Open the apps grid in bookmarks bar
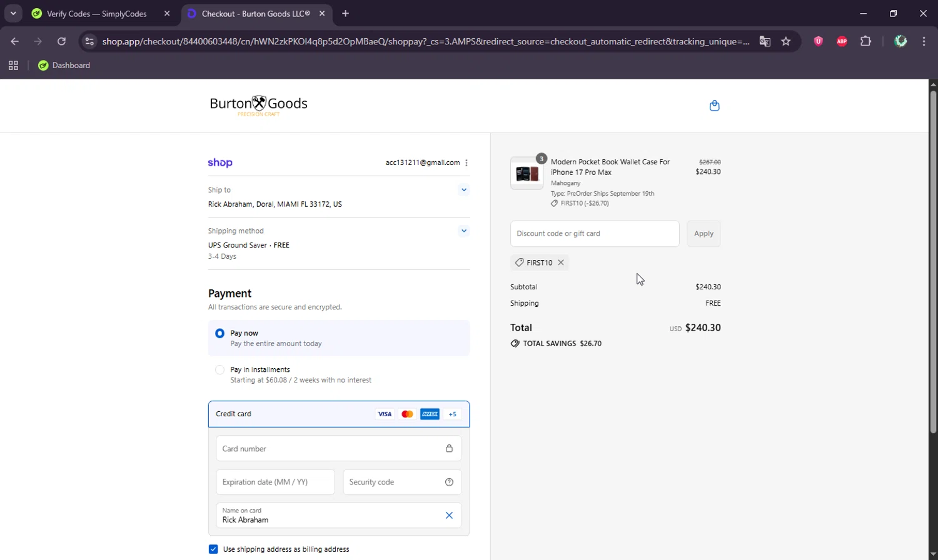Viewport: 938px width, 560px height. tap(13, 65)
